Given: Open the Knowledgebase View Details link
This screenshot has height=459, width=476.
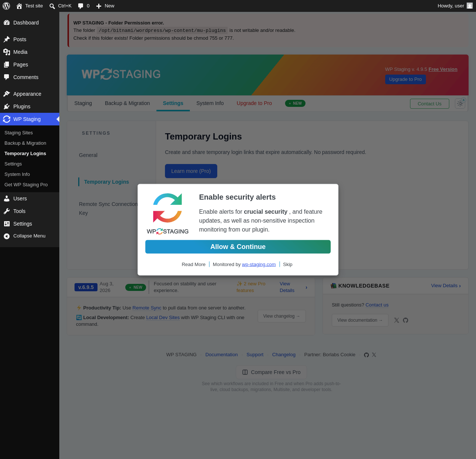Looking at the screenshot, I should (x=446, y=286).
